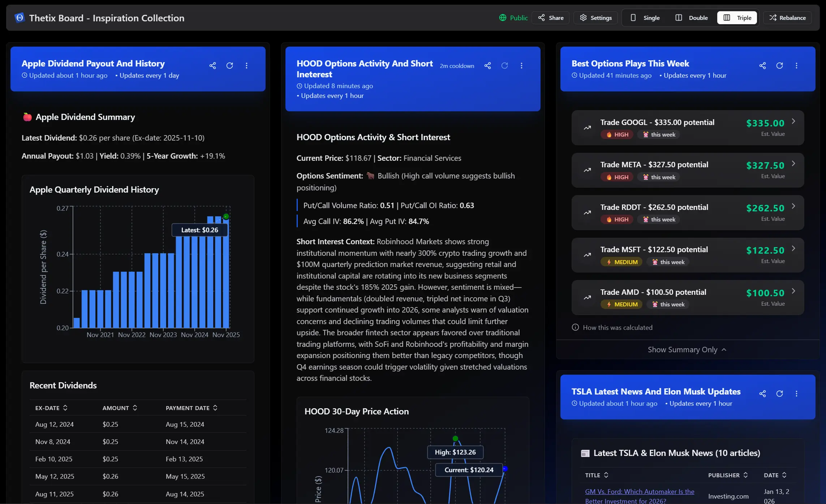Click the Rebalance button
The width and height of the screenshot is (826, 504).
click(x=788, y=18)
